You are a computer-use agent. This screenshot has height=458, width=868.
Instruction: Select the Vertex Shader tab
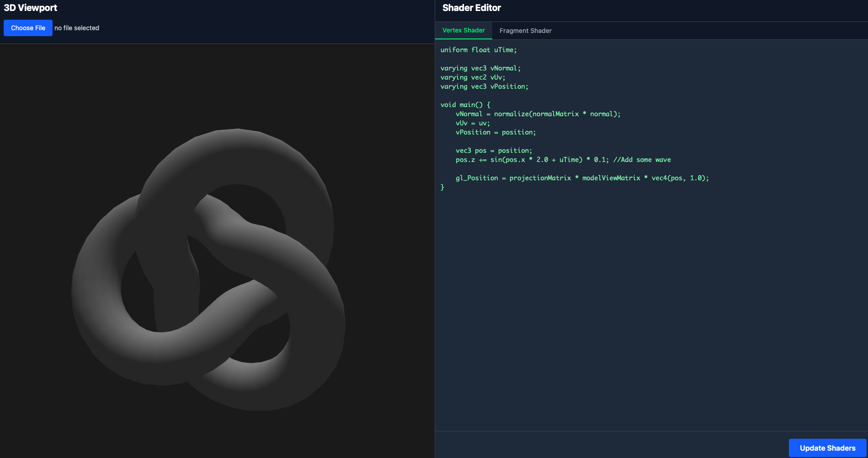(x=463, y=30)
